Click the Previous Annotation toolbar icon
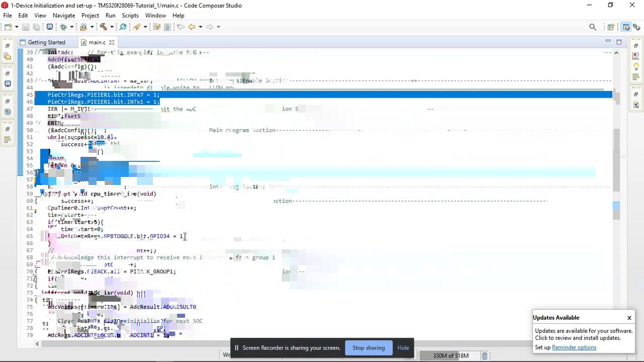The width and height of the screenshot is (644, 362). pos(168,27)
